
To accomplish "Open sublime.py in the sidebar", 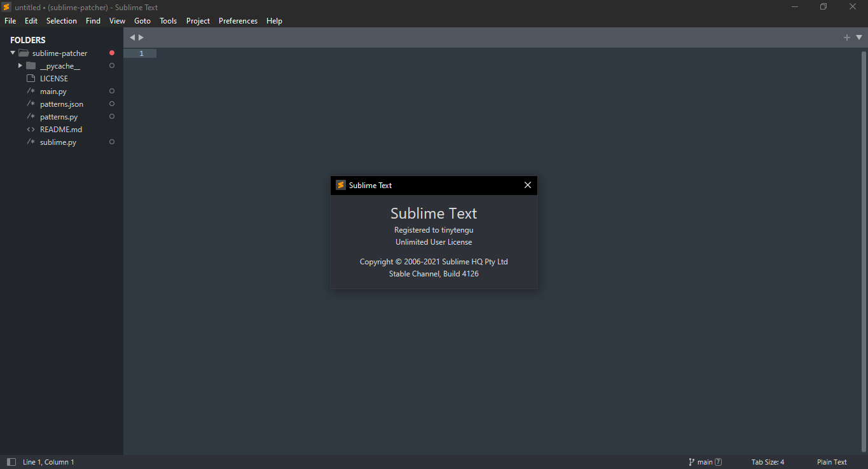I will (59, 142).
